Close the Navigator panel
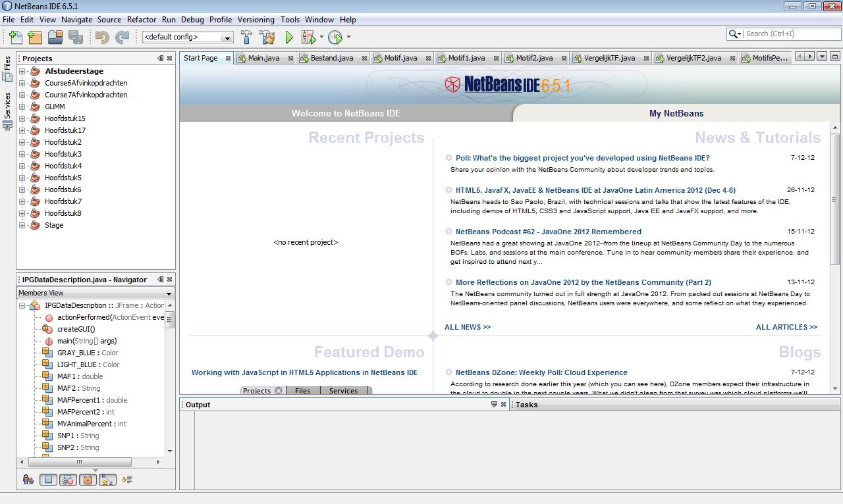The image size is (843, 504). point(170,279)
